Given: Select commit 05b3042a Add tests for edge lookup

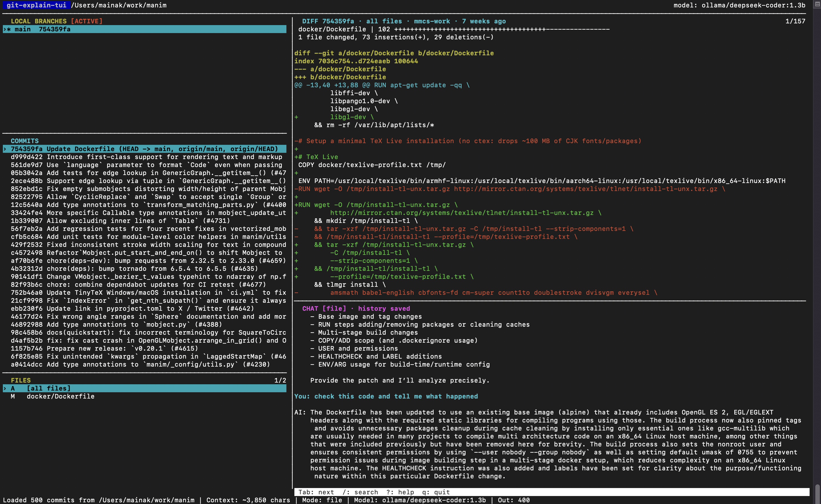Looking at the screenshot, I should [144, 173].
